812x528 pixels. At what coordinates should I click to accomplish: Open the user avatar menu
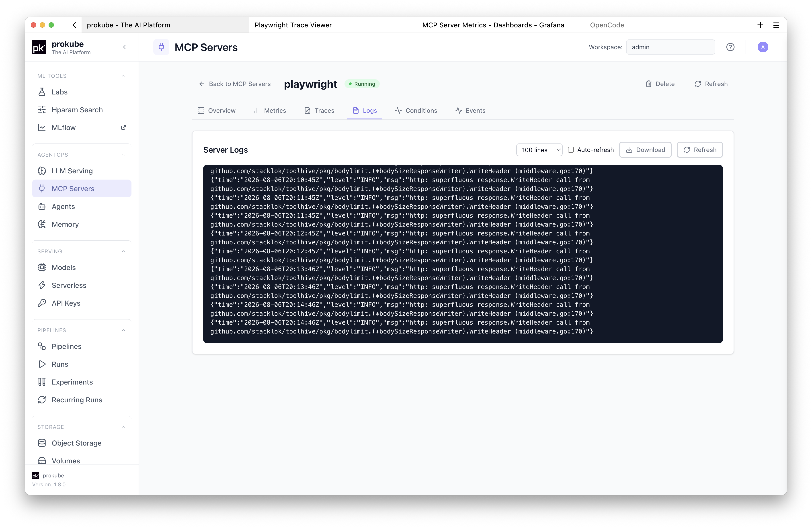763,47
